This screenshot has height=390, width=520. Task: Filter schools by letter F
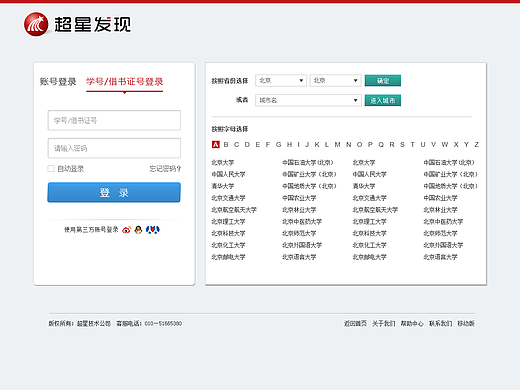(x=268, y=144)
